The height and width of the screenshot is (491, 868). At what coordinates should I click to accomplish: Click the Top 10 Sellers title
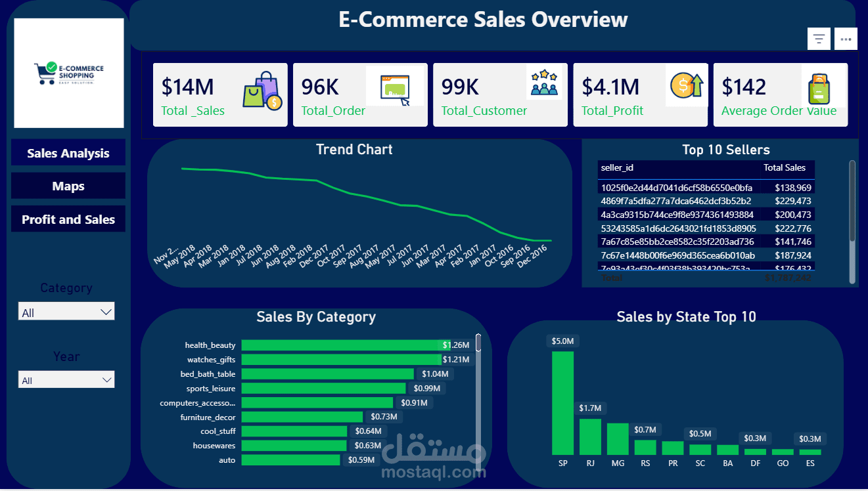[726, 150]
